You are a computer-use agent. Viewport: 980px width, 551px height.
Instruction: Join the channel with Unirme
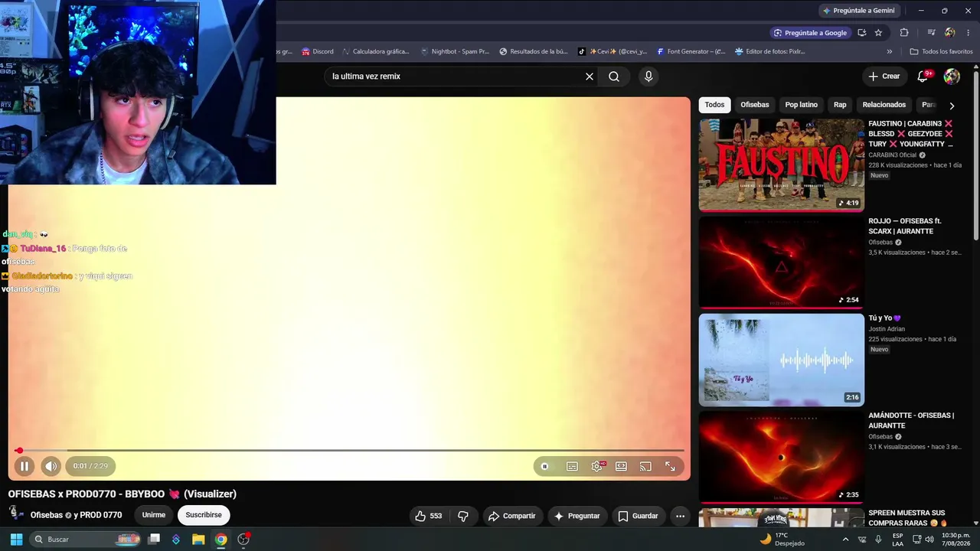tap(153, 515)
